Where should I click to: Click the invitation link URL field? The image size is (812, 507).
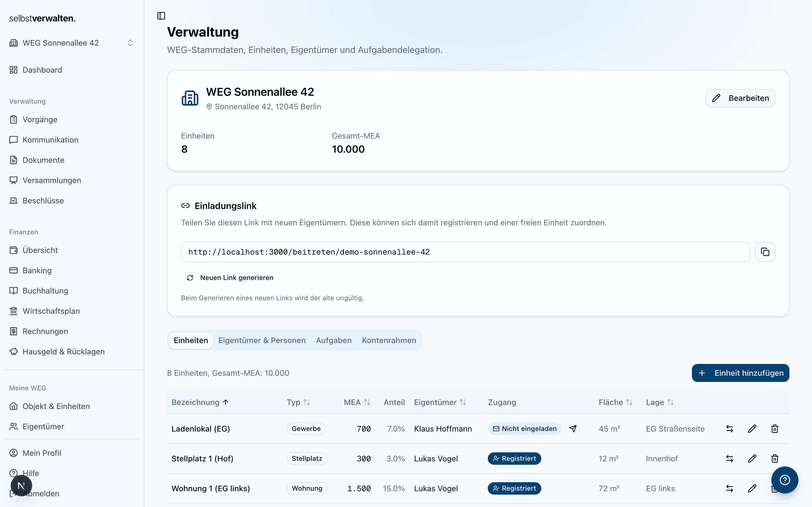[465, 252]
